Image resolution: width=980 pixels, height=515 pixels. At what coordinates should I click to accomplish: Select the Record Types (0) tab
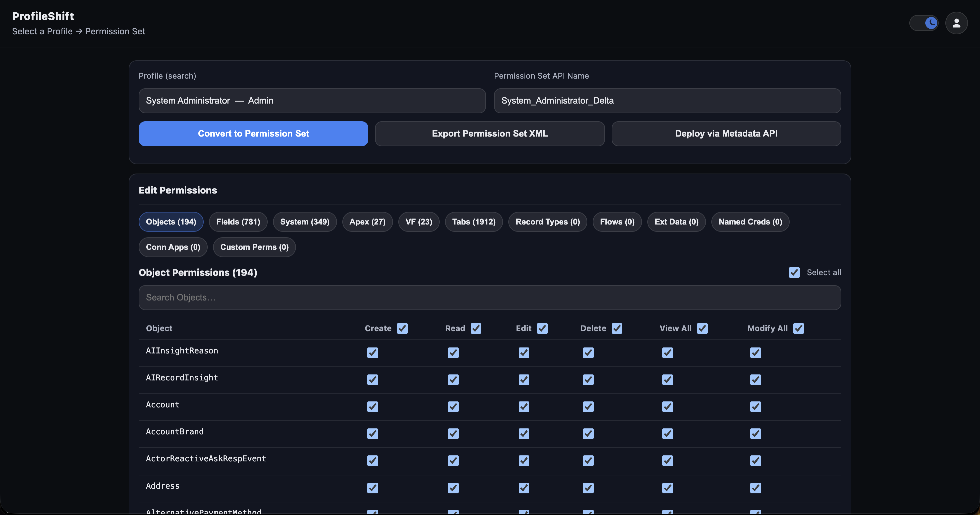pyautogui.click(x=547, y=222)
